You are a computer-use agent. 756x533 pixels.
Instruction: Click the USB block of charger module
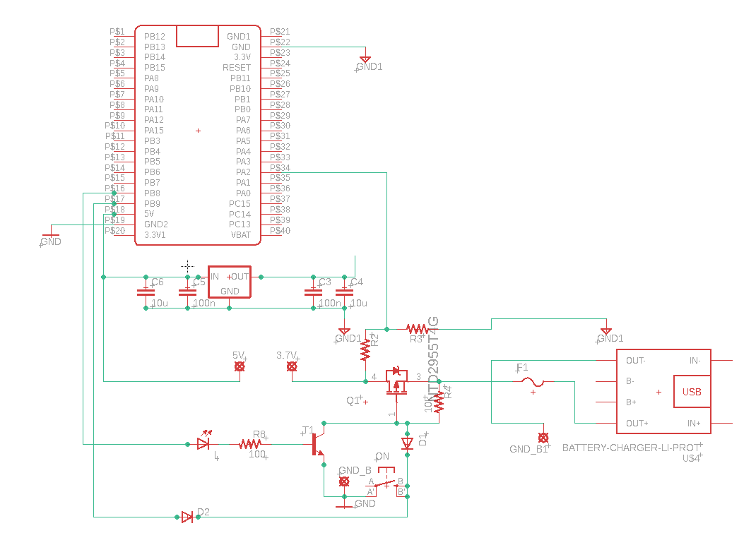coord(692,392)
